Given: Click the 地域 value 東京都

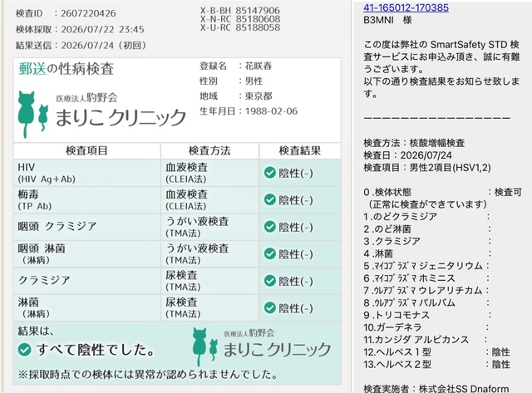Looking at the screenshot, I should [259, 96].
